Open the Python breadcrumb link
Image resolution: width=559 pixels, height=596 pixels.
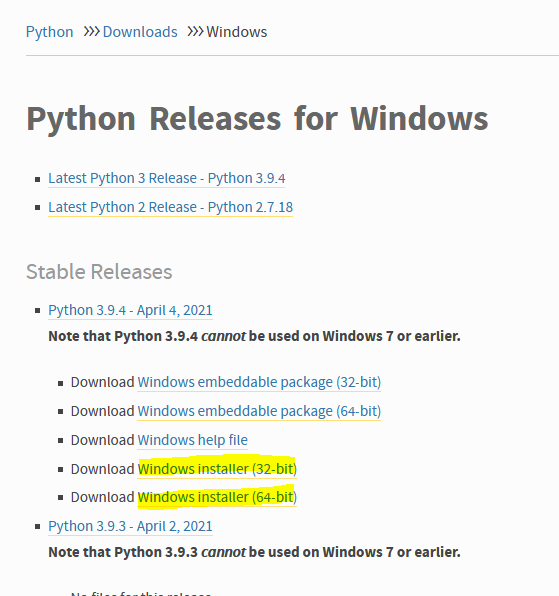pyautogui.click(x=49, y=32)
